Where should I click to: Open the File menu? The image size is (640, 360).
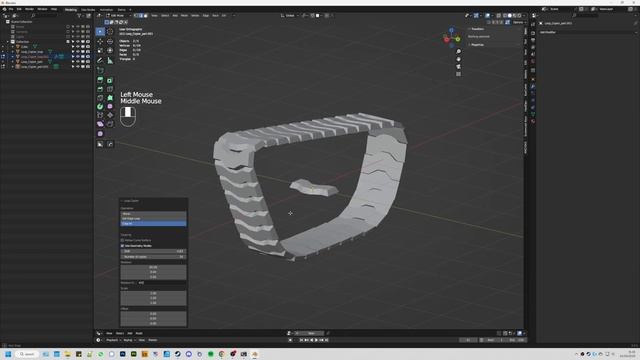tap(11, 9)
